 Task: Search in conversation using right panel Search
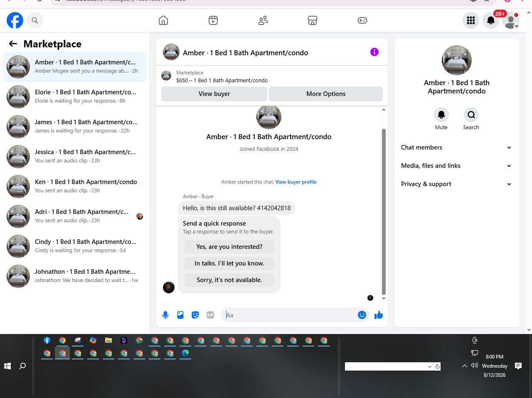click(x=471, y=115)
